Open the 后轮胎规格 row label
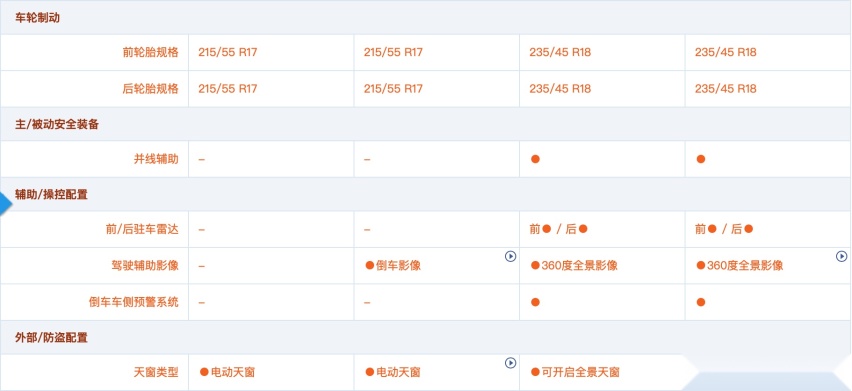This screenshot has height=391, width=852. coord(151,89)
